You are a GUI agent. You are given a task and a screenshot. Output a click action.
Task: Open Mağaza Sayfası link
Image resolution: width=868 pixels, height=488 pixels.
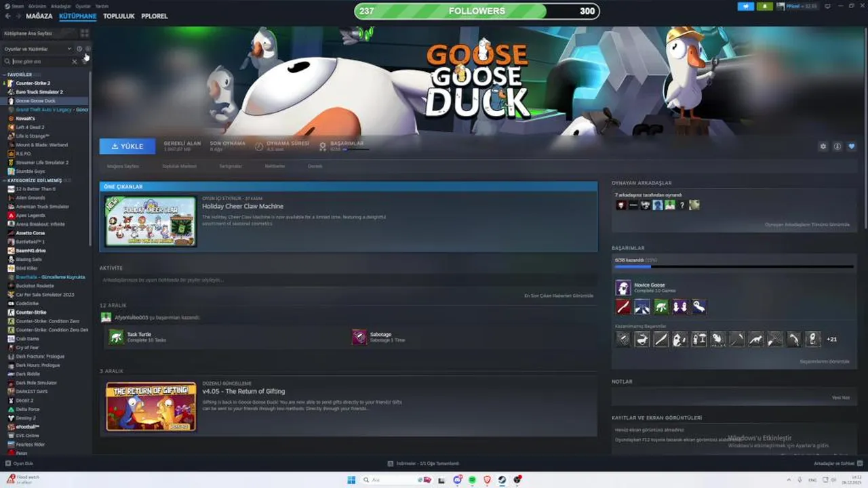coord(123,166)
